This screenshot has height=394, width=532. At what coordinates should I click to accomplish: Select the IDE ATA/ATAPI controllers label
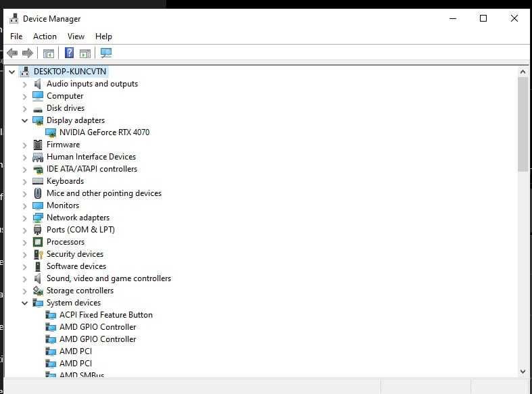coord(92,169)
